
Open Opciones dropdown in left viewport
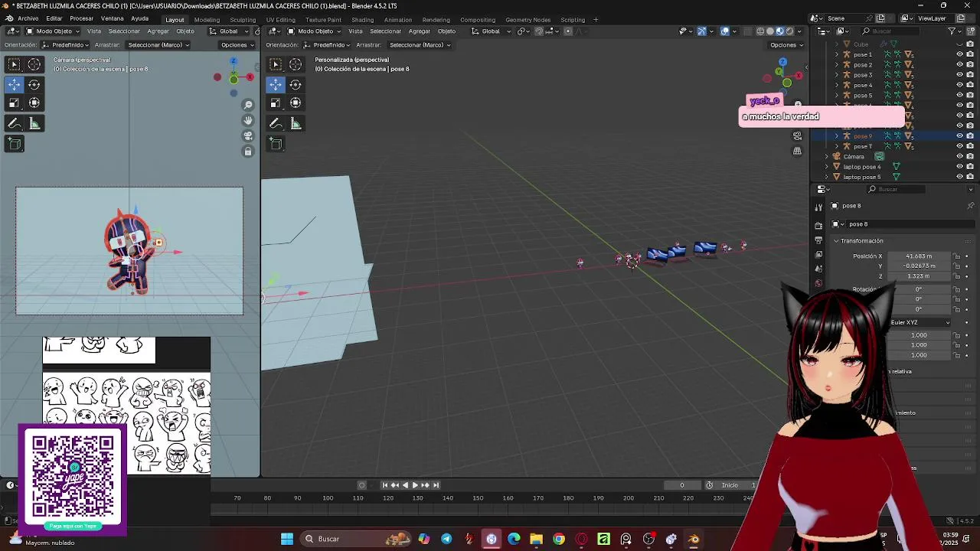click(237, 45)
